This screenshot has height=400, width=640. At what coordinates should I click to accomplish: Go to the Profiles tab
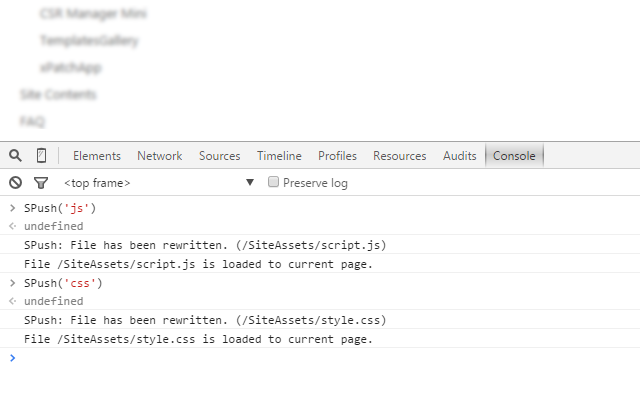click(337, 156)
